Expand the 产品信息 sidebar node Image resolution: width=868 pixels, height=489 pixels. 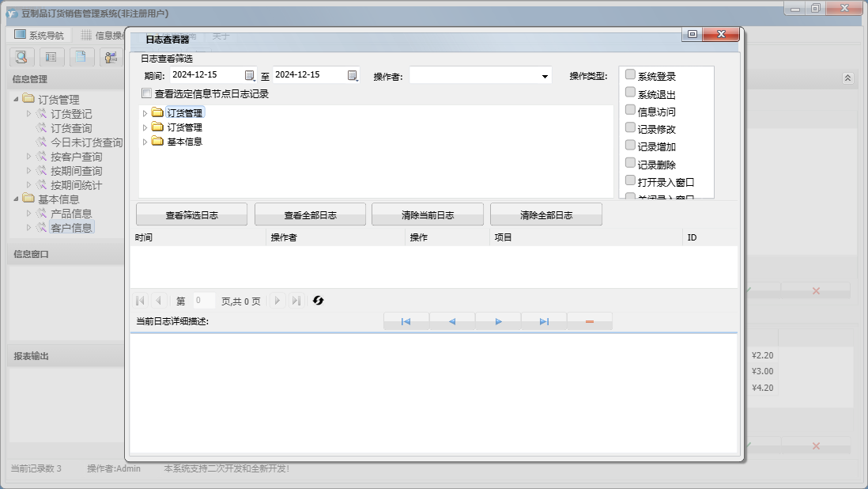pos(28,213)
